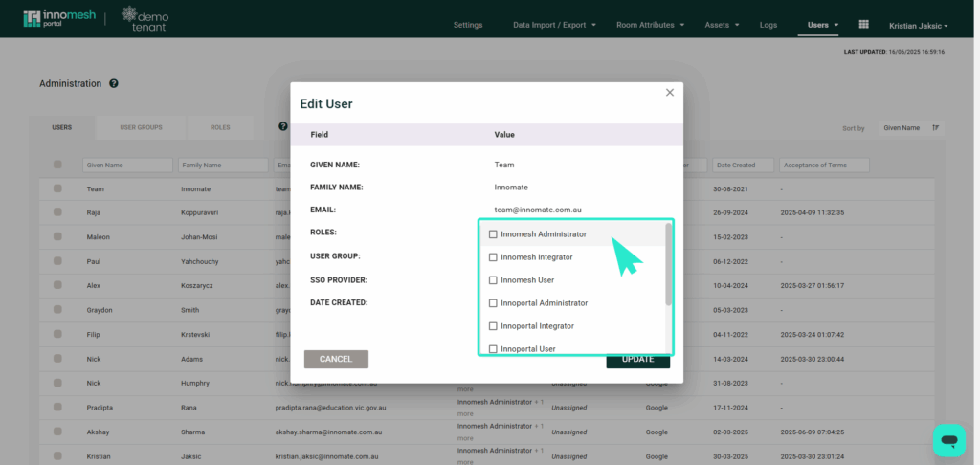
Task: Click pradipta.rana@education.vic.gov.au email cell
Action: (x=330, y=408)
